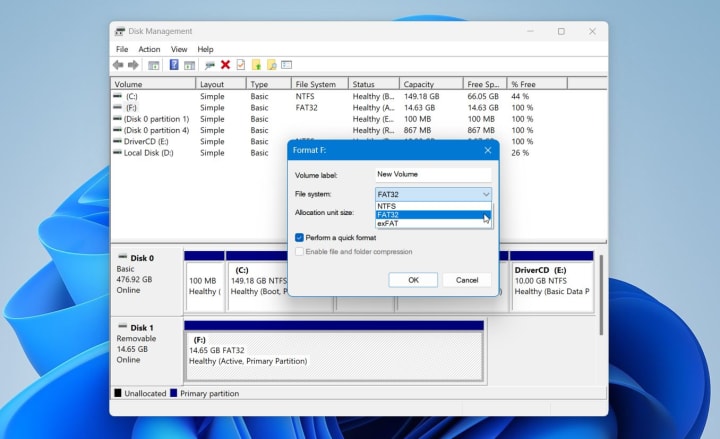Cancel the Format F: dialog
Viewport: 720px width, 439px height.
click(x=467, y=280)
